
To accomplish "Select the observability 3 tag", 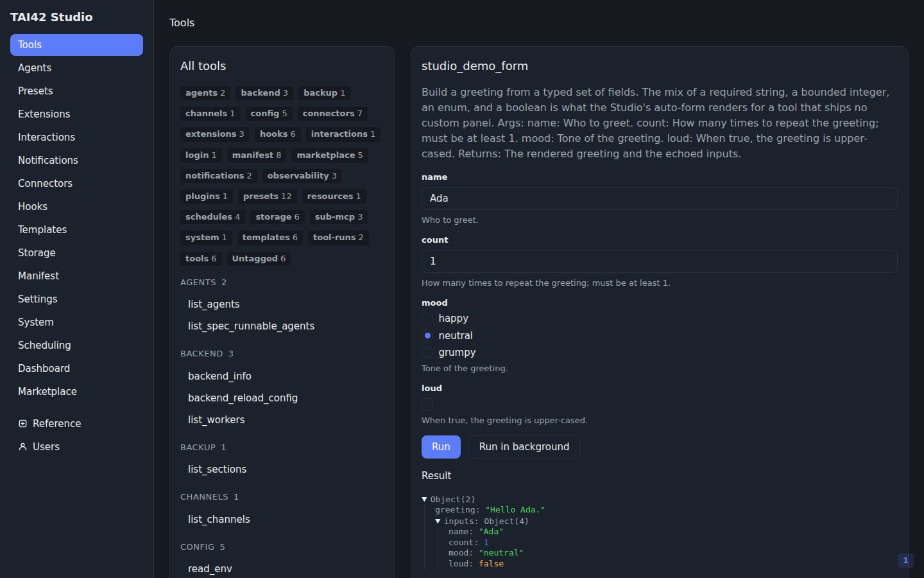I will click(302, 176).
